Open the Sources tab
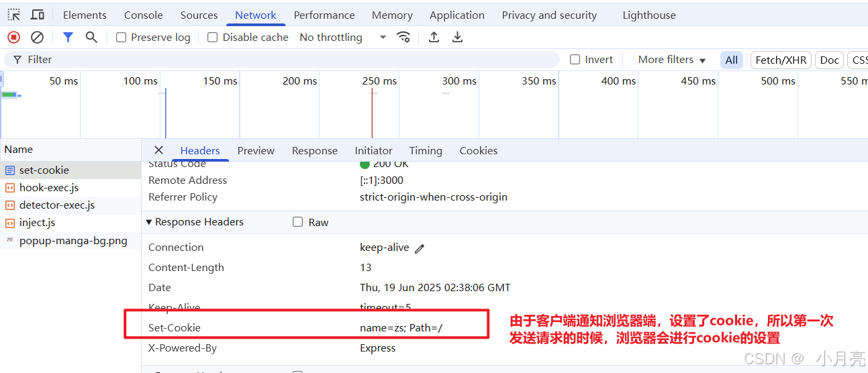Image resolution: width=868 pixels, height=373 pixels. click(199, 15)
